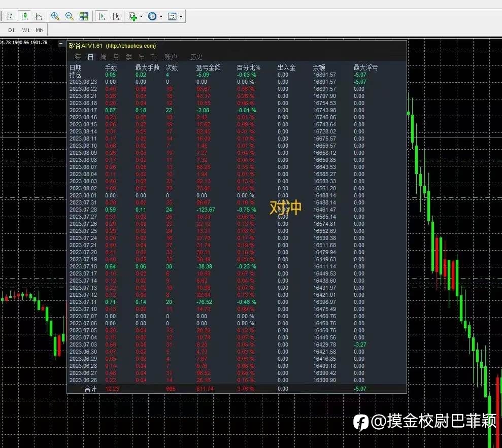Image resolution: width=502 pixels, height=448 pixels.
Task: Collapse the panel with the minus button
Action: pos(61,44)
